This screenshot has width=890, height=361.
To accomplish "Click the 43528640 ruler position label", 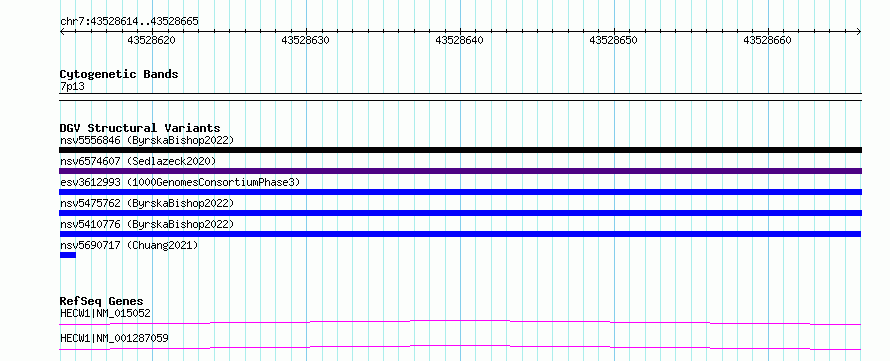I will point(460,40).
